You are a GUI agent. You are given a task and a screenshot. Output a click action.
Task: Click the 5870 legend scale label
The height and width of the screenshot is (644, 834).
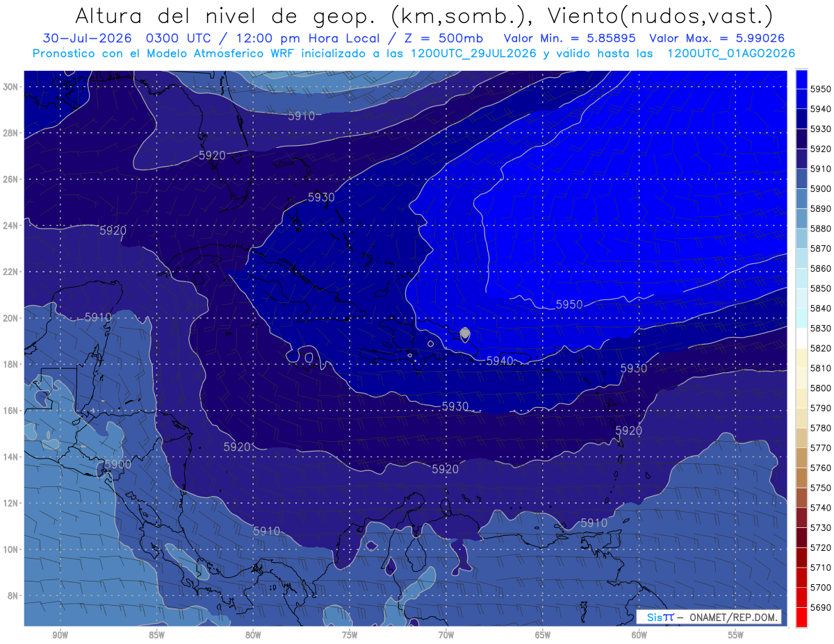820,249
